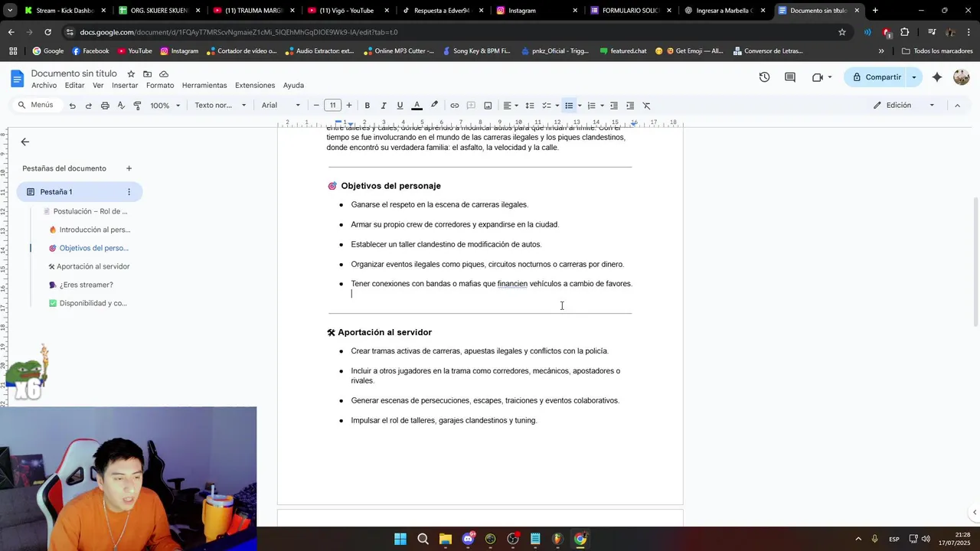Toggle underline formatting
This screenshot has height=551, width=980.
pos(400,106)
